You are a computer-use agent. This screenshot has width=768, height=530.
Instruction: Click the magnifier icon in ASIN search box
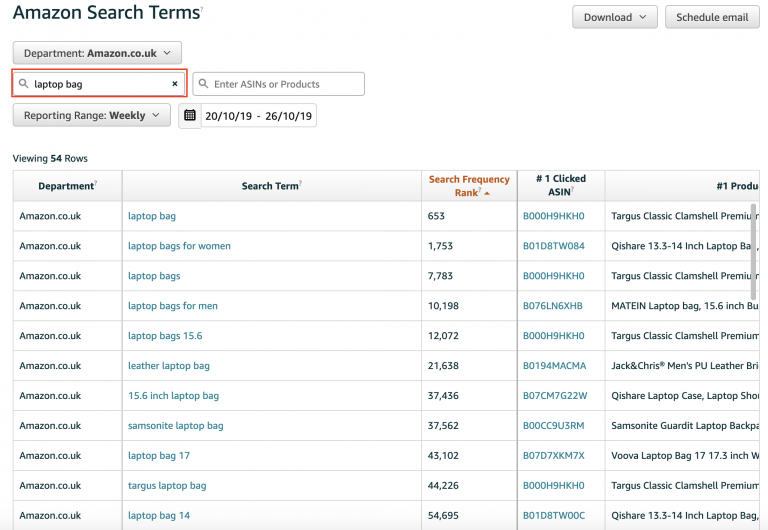(203, 84)
